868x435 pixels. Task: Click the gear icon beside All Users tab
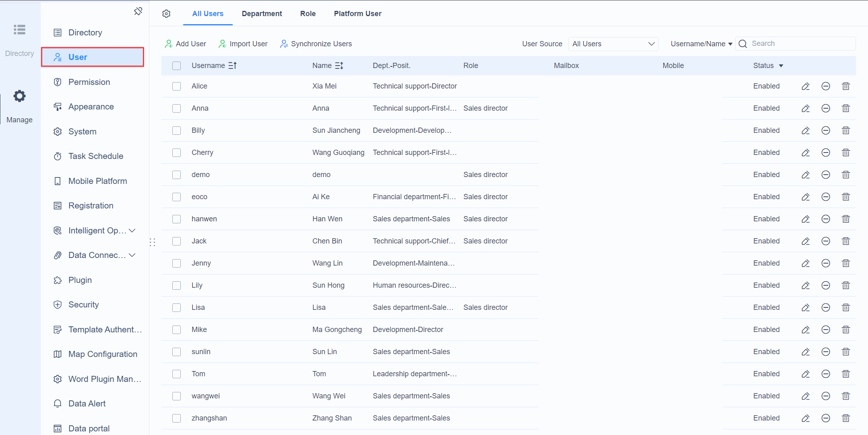[x=166, y=14]
